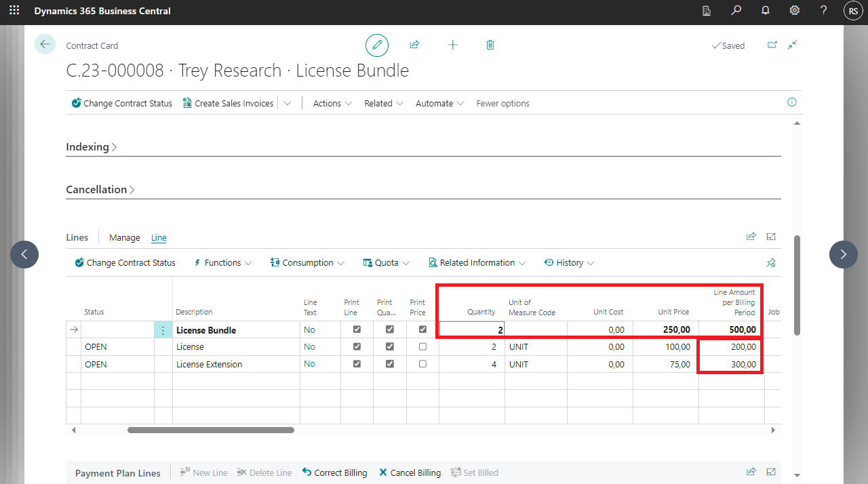Open the settings gear icon
Viewport: 868px width, 484px height.
pyautogui.click(x=794, y=11)
